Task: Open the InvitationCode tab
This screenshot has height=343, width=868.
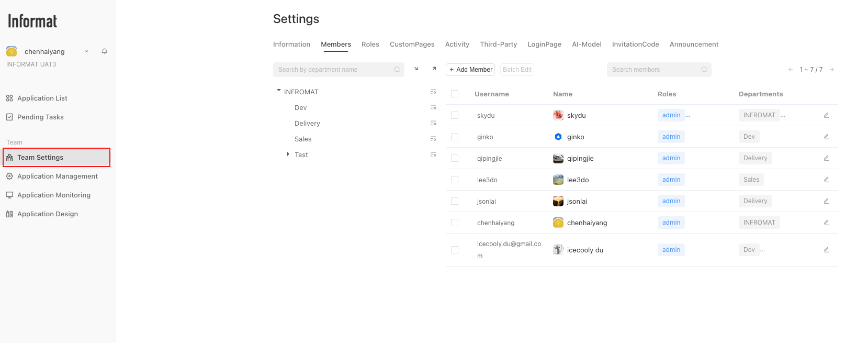Action: pyautogui.click(x=635, y=45)
